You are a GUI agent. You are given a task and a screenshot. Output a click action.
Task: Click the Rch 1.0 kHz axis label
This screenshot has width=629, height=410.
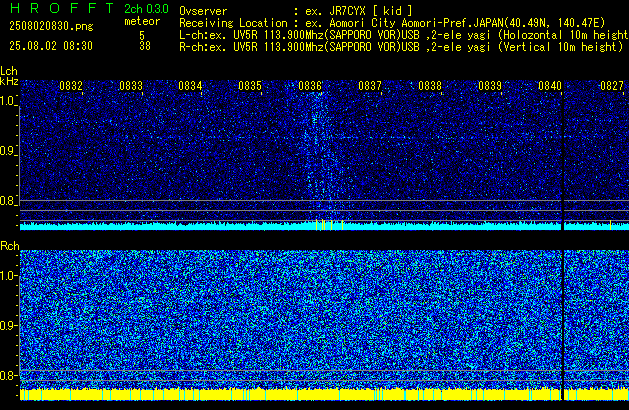point(8,276)
